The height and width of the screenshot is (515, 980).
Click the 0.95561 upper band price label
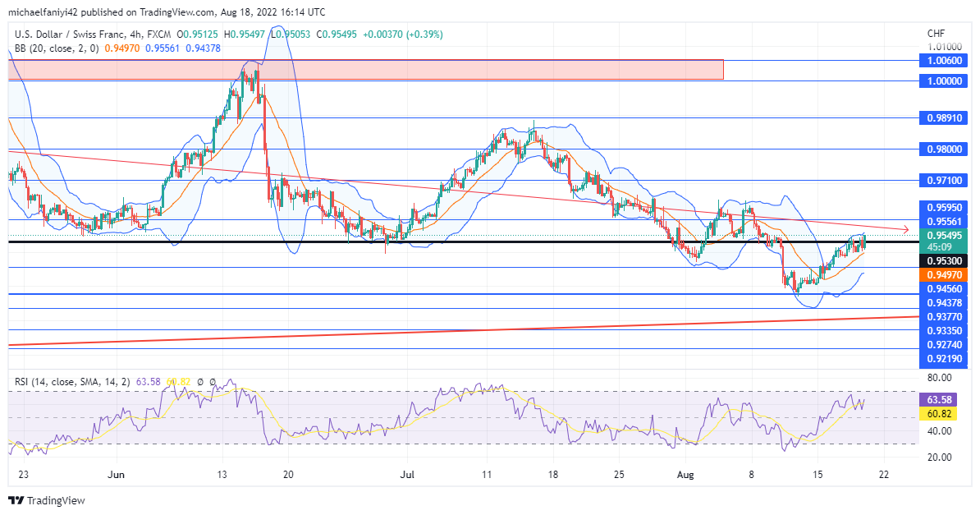944,222
